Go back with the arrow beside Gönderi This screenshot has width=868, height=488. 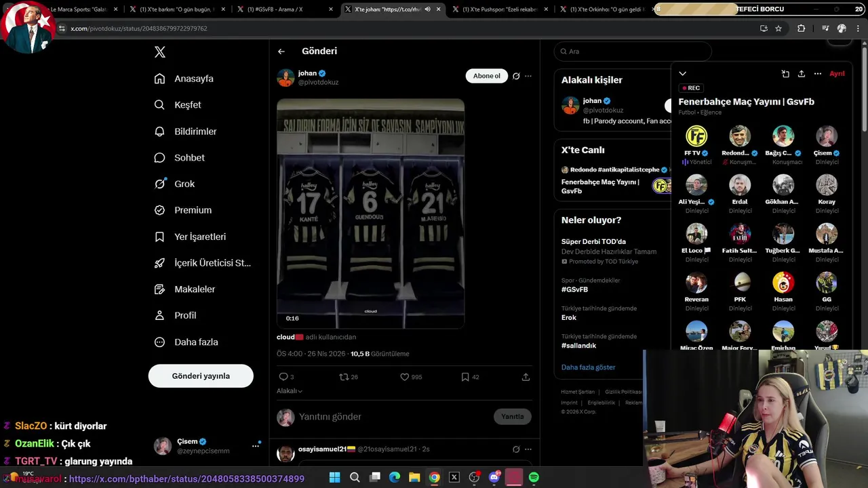(281, 52)
